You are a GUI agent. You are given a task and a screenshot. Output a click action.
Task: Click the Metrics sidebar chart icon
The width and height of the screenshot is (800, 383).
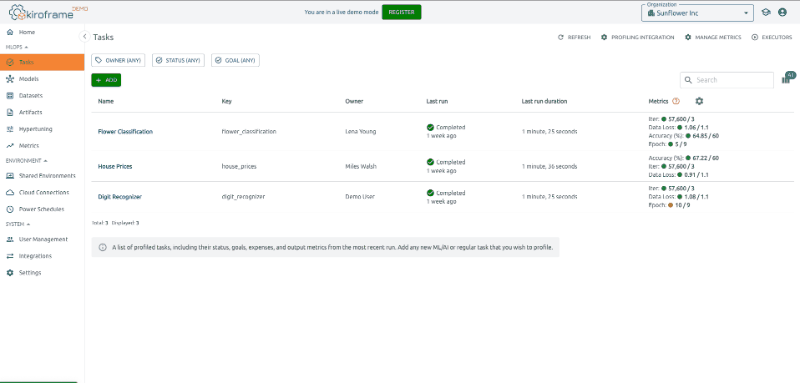[9, 146]
